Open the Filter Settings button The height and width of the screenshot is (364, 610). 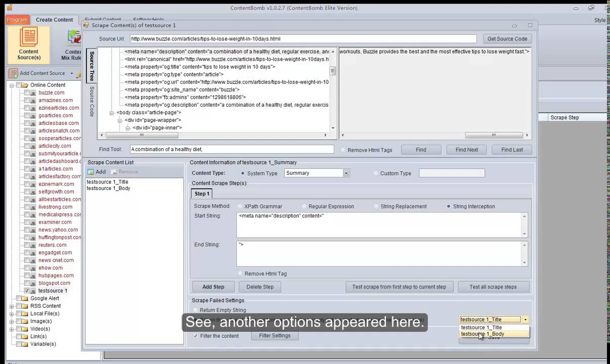275,336
